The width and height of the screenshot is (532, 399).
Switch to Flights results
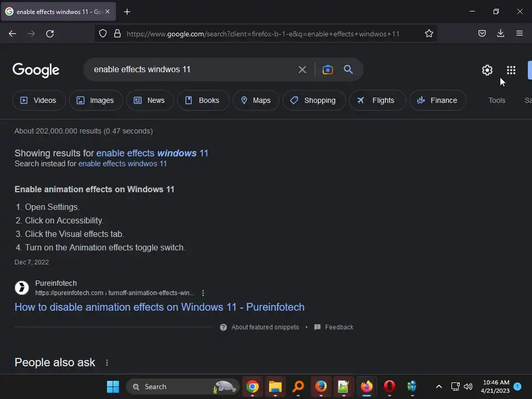(377, 100)
